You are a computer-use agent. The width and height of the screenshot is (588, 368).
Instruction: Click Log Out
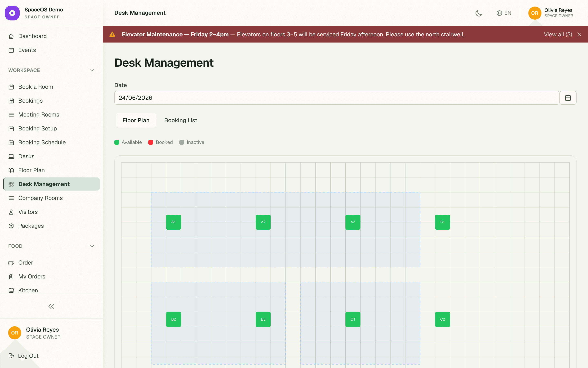[x=24, y=356]
